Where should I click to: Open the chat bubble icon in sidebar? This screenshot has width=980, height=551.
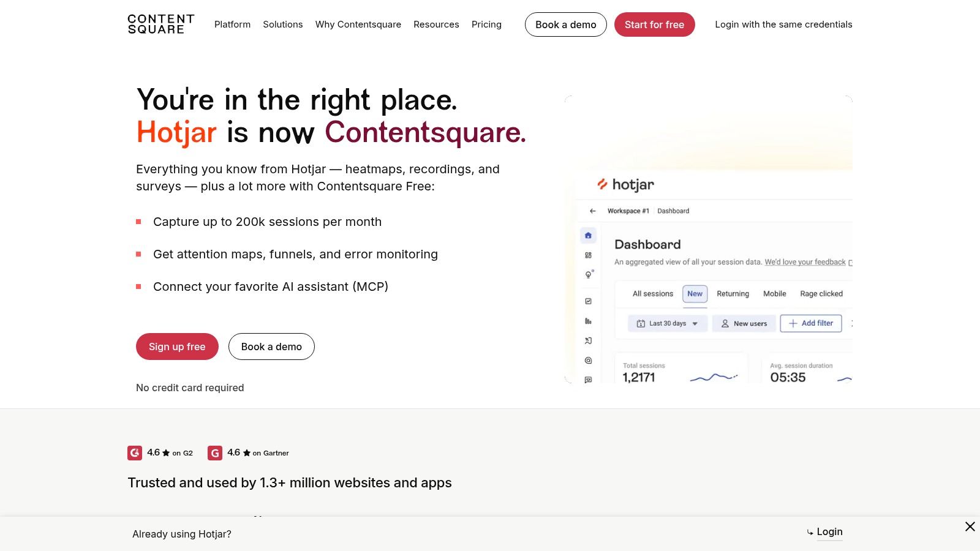click(588, 380)
